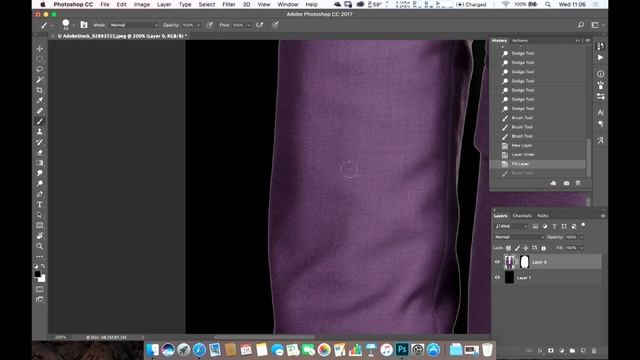Hide Layer 0 visibility eye
Screen dimensions: 640x360
coord(497,262)
